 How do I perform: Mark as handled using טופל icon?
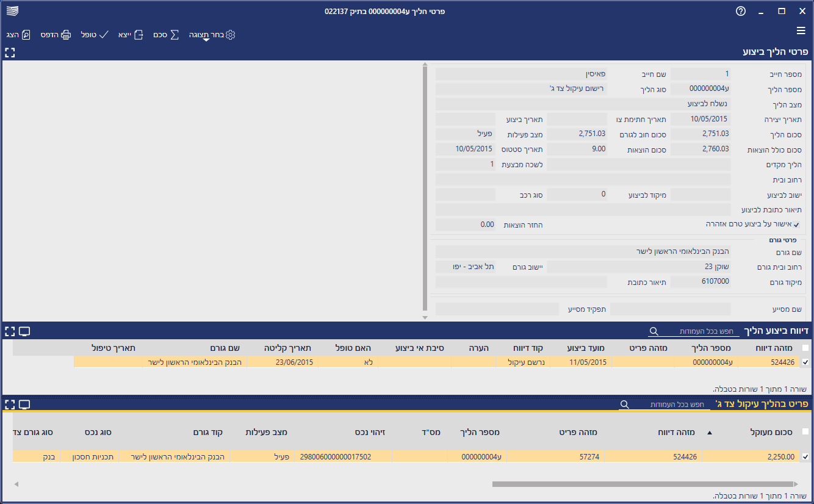(103, 35)
